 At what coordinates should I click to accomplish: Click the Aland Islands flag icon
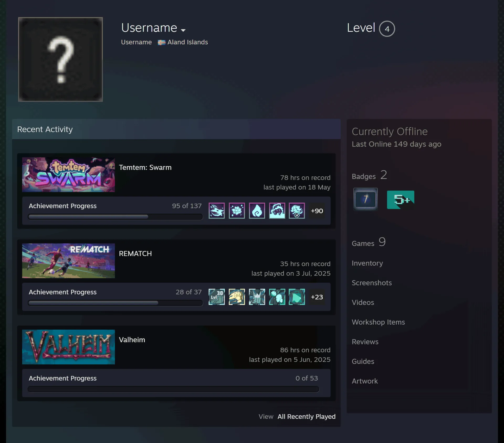click(161, 43)
